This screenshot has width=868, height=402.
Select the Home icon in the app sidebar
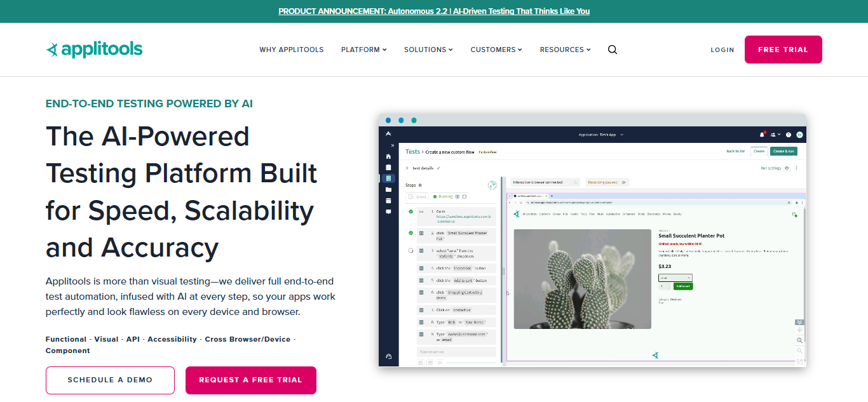coord(388,156)
